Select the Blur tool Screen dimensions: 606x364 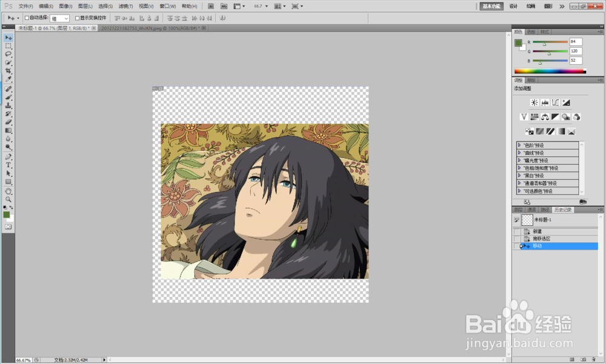point(8,139)
